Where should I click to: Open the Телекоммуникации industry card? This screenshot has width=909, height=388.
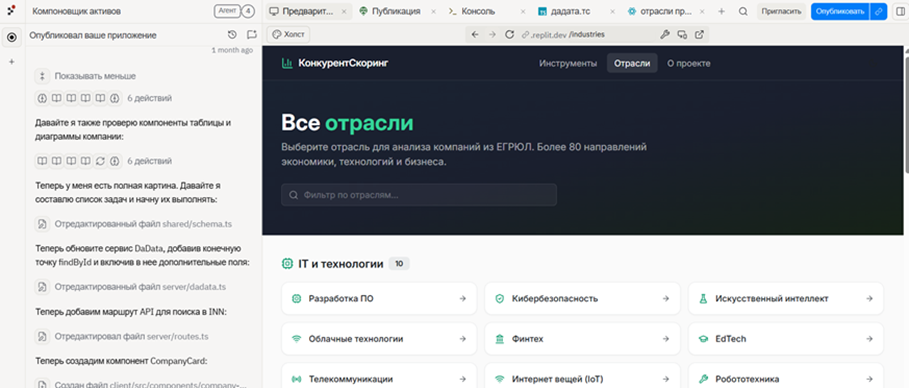379,375
